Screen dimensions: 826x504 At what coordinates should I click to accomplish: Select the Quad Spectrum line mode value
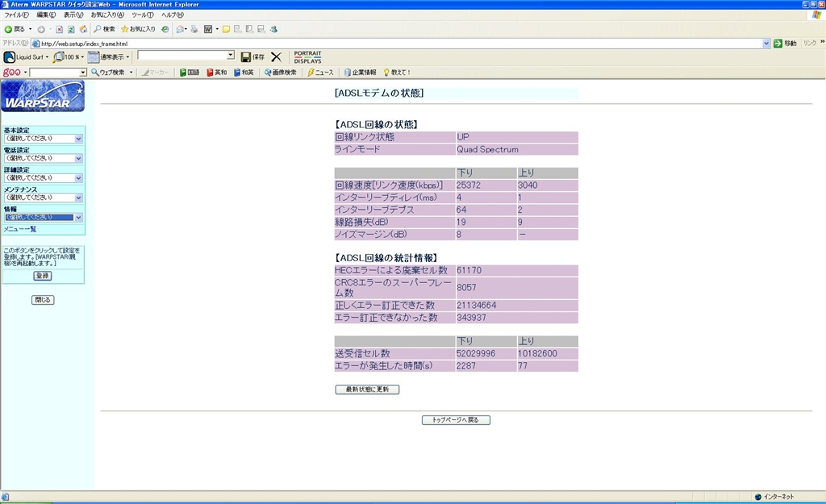487,149
